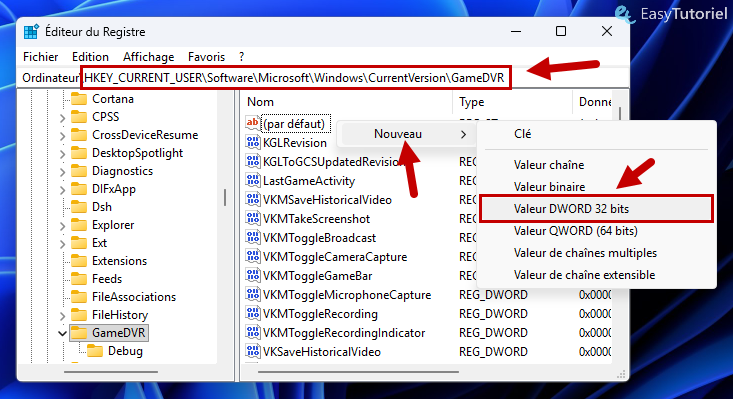Maximize the Registry Editor window
This screenshot has height=399, width=733.
561,31
